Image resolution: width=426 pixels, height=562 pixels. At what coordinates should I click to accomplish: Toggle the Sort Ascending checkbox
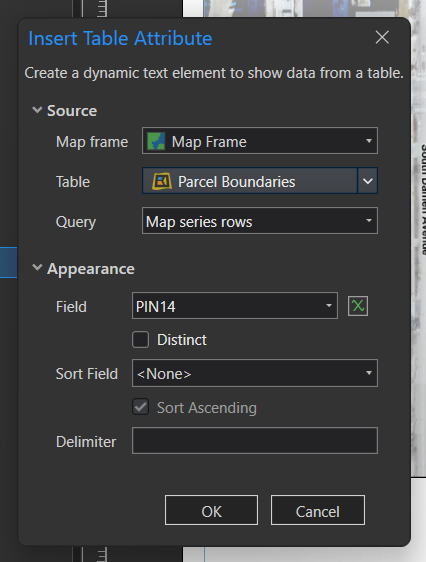point(140,407)
